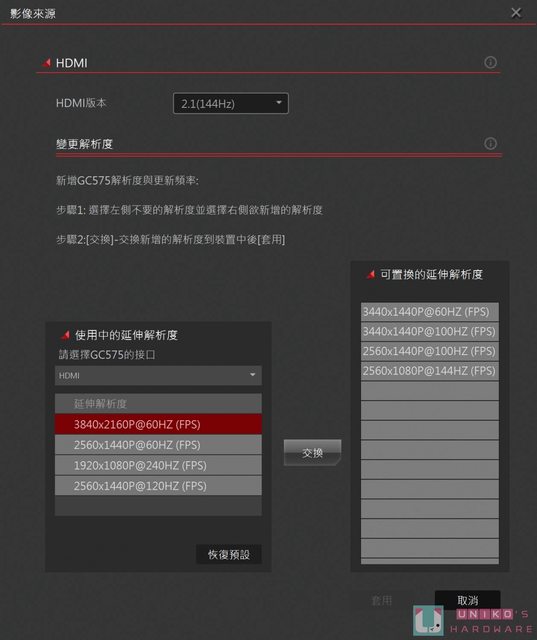537x640 pixels.
Task: Click the first empty row in replaceable list
Action: pos(430,391)
